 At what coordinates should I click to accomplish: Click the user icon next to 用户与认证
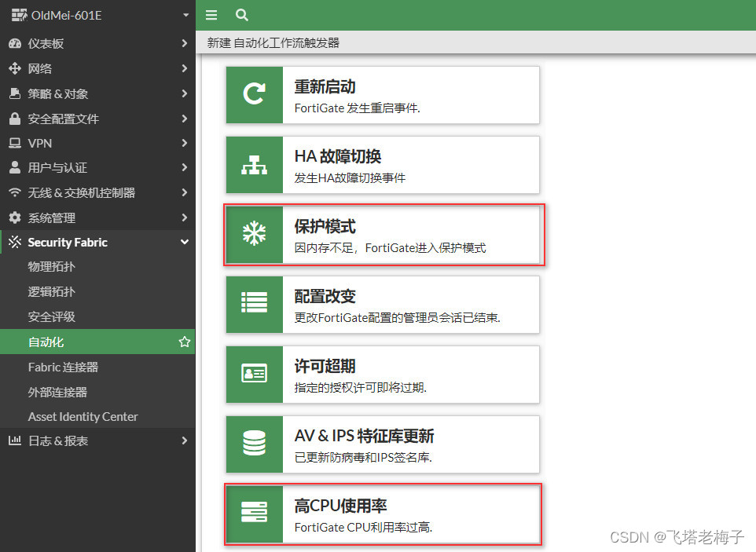tap(15, 167)
